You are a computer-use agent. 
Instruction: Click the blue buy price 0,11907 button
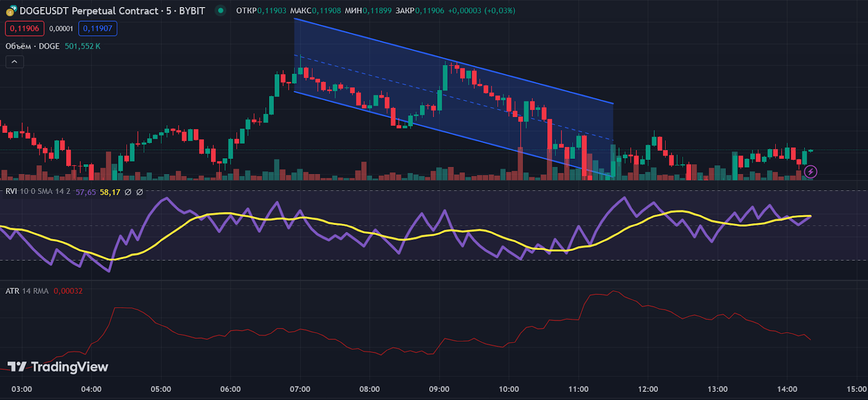pyautogui.click(x=98, y=29)
